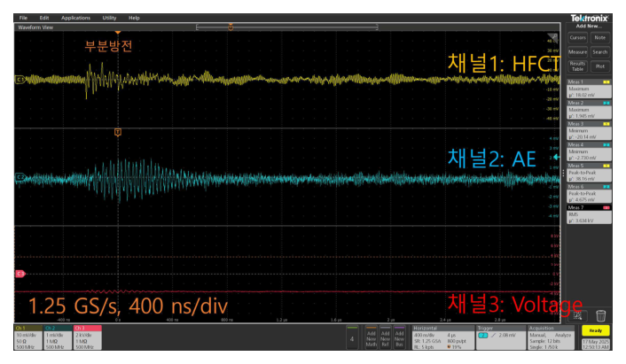Click the Results Table button
Screen dimensions: 626x364
(x=576, y=66)
